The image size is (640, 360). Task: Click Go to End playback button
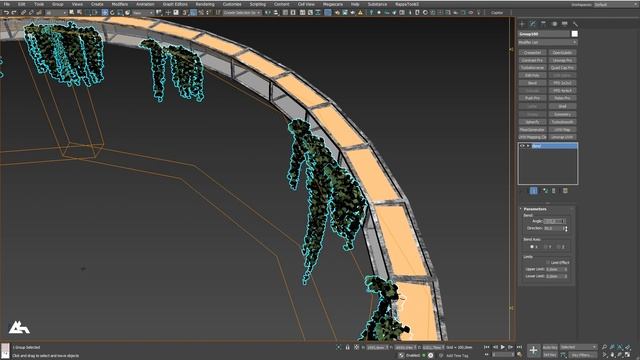[519, 347]
